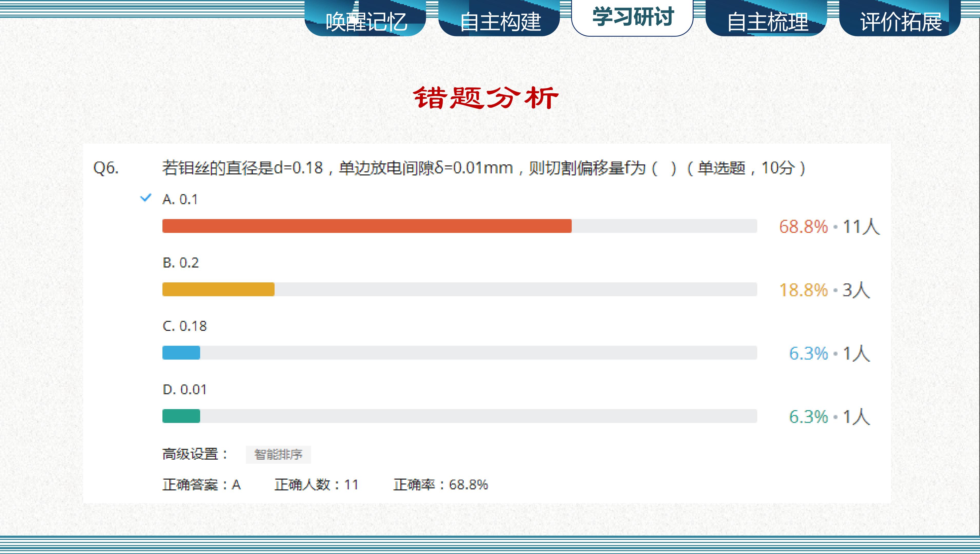The image size is (980, 554).
Task: Click the 正确答案：A label
Action: (x=201, y=485)
